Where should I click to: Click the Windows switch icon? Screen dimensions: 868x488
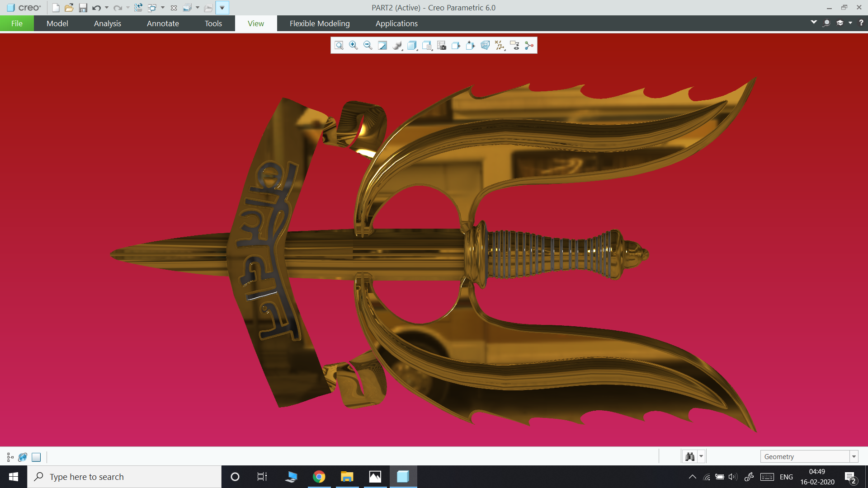tap(152, 8)
